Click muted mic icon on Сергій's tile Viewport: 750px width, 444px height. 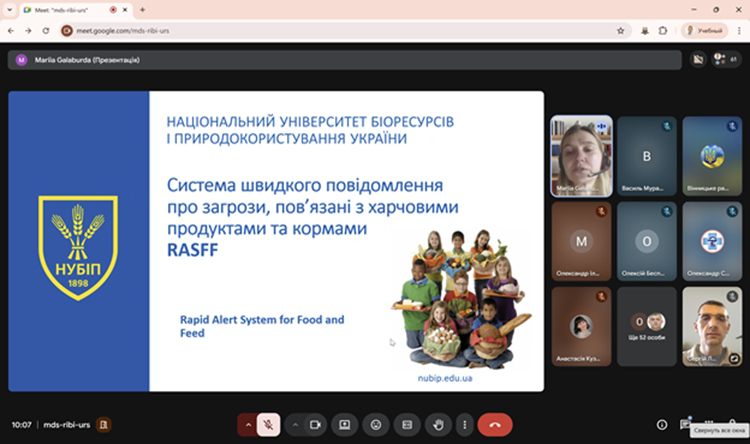pos(732,297)
